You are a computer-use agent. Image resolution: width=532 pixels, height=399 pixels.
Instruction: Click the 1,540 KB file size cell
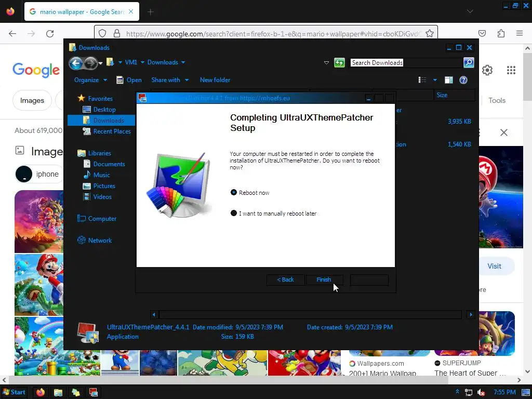459,144
